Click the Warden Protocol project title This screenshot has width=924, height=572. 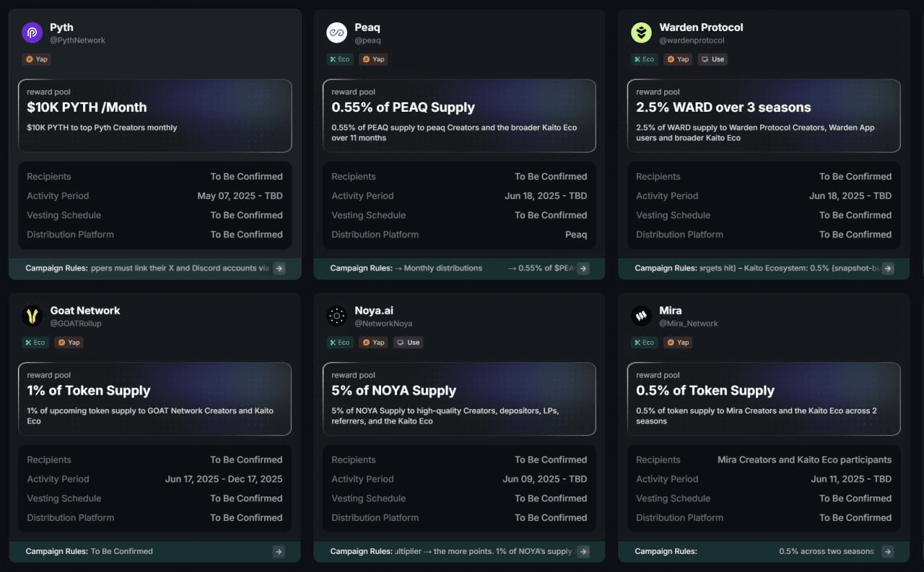click(701, 27)
